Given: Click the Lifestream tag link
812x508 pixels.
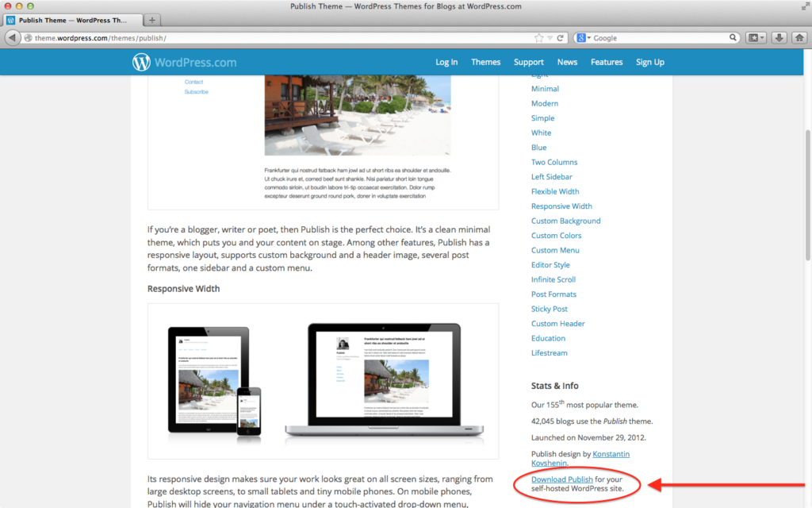Looking at the screenshot, I should tap(549, 353).
